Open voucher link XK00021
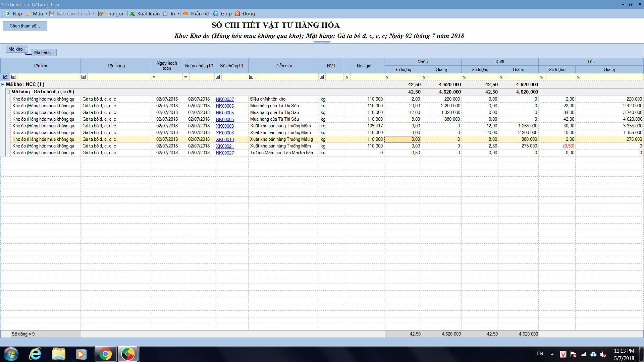Viewport: 644px width, 362px height. pos(225,146)
